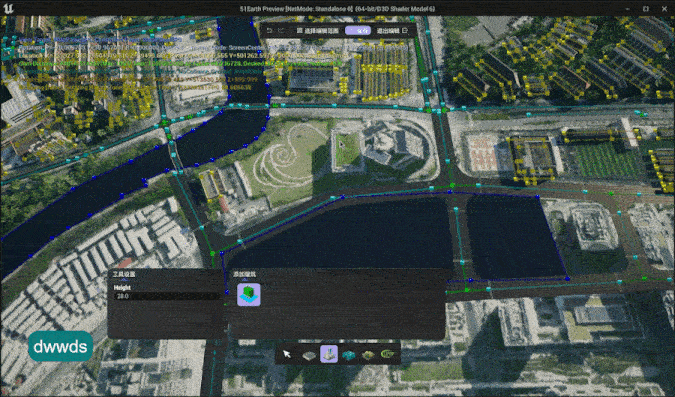
Task: Maximize the Earth Preview window
Action: [x=646, y=9]
